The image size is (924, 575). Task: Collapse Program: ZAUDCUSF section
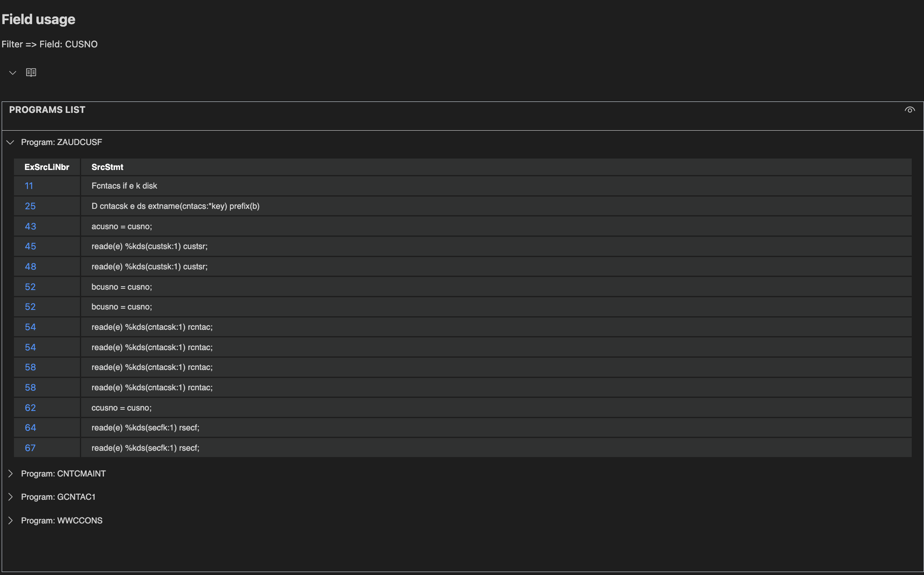(11, 142)
